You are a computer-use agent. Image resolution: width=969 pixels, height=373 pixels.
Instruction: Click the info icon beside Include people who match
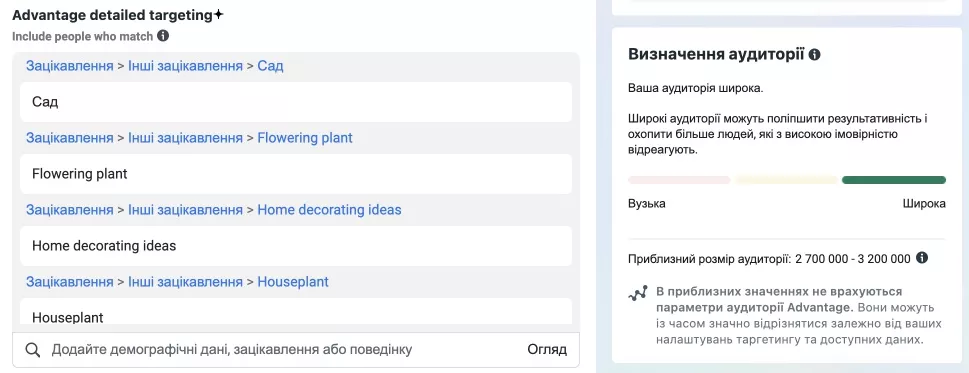(x=163, y=36)
